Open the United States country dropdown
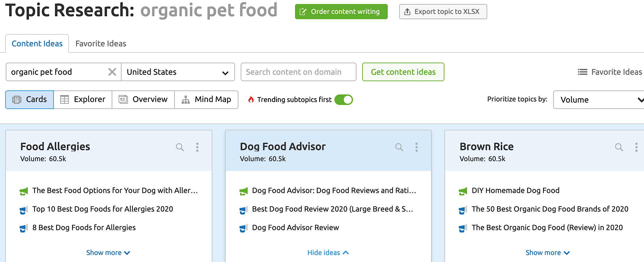644x262 pixels. (178, 72)
